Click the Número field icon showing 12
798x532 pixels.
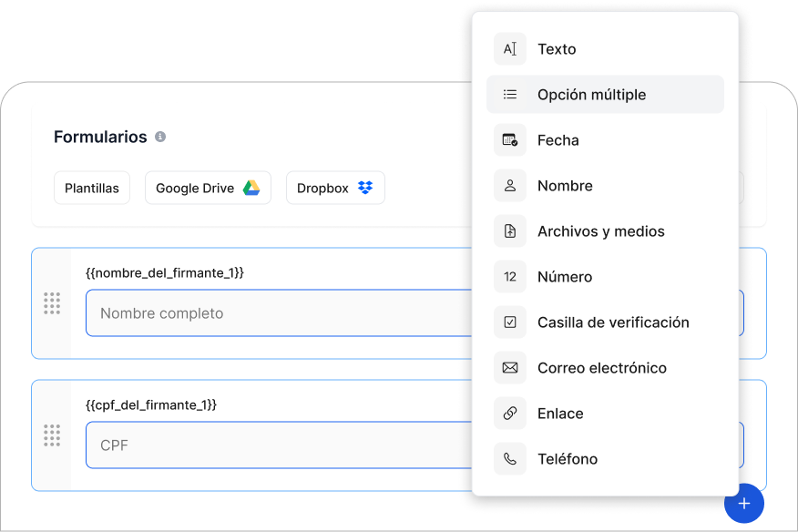pos(510,277)
